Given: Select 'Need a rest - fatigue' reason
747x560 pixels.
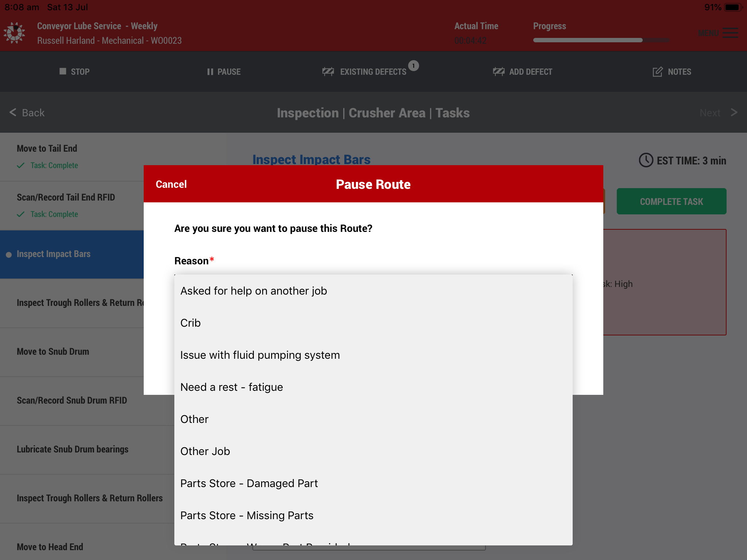Looking at the screenshot, I should [232, 387].
